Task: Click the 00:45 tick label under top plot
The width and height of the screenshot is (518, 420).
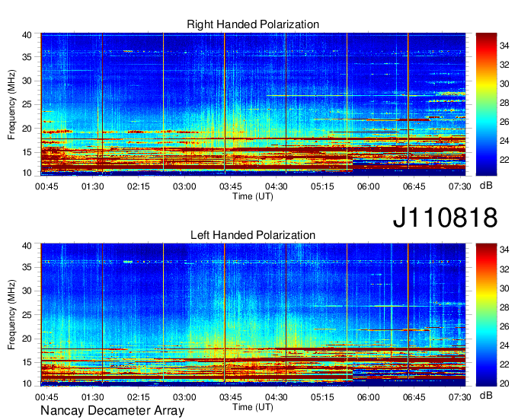Action: tap(46, 186)
